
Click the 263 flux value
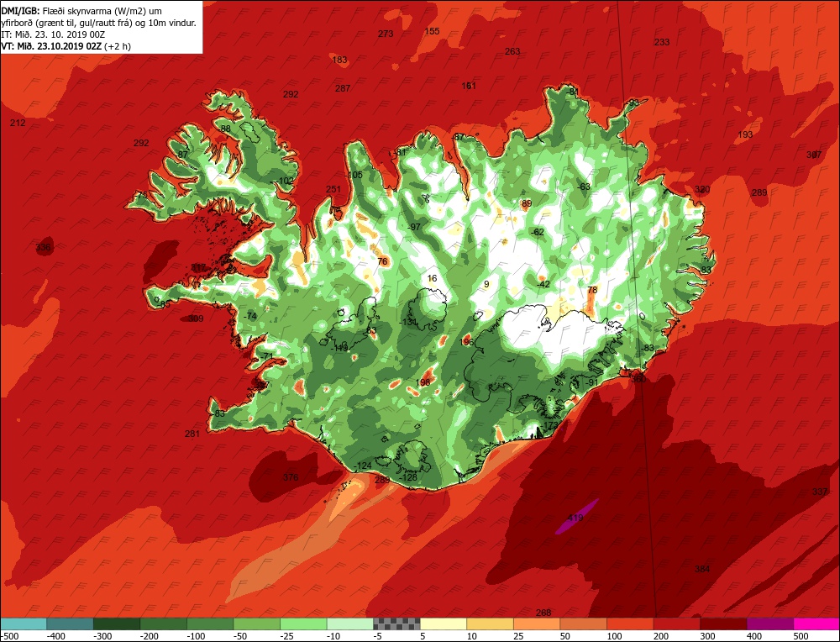pyautogui.click(x=512, y=51)
